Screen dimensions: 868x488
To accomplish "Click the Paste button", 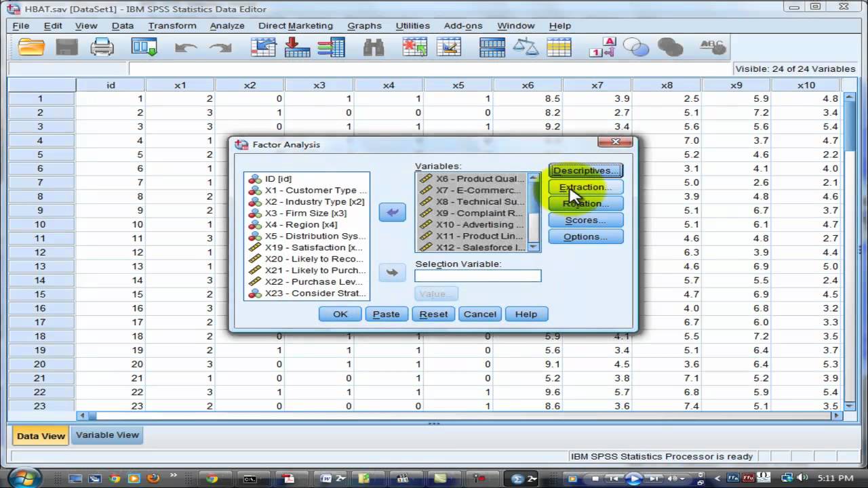I will pyautogui.click(x=387, y=314).
